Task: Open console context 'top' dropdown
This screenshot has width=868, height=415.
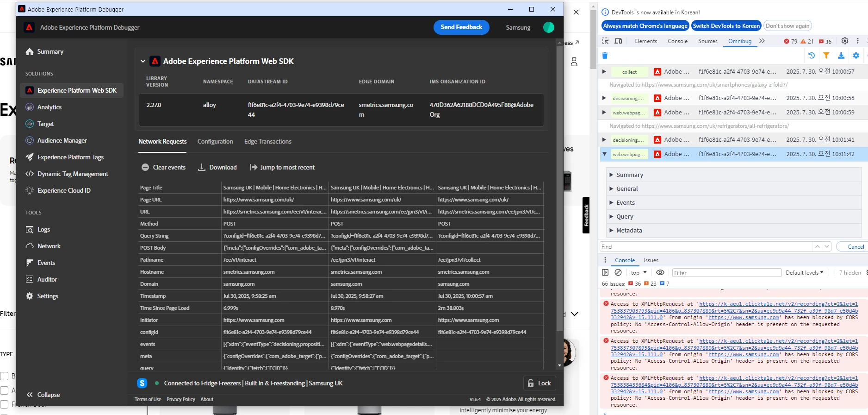Action: (x=639, y=273)
